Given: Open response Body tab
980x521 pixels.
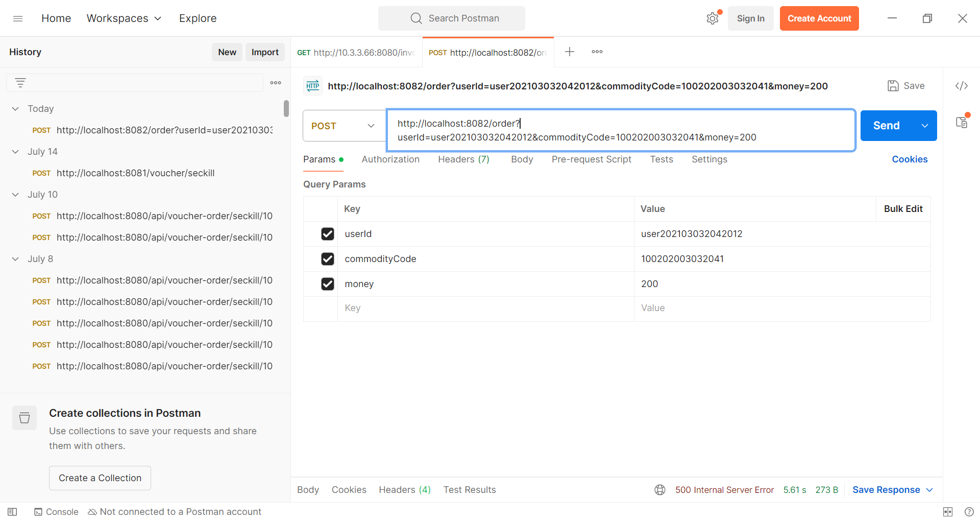Looking at the screenshot, I should 308,490.
